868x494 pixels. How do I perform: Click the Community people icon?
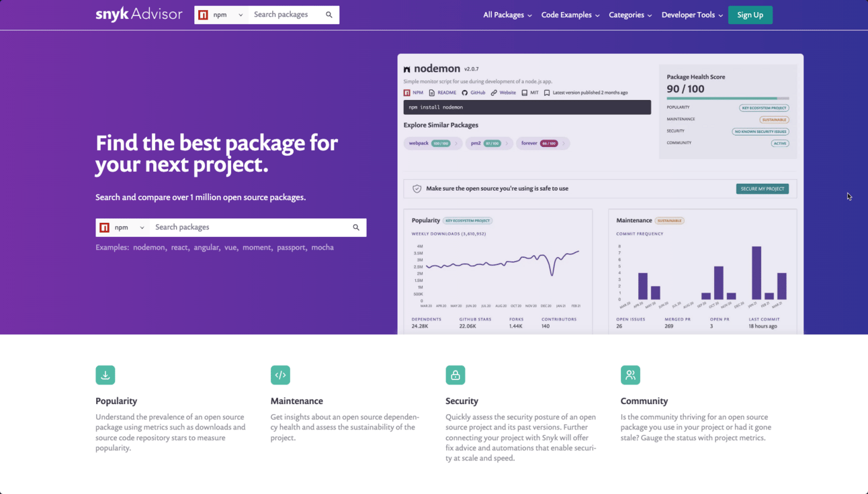pos(630,375)
